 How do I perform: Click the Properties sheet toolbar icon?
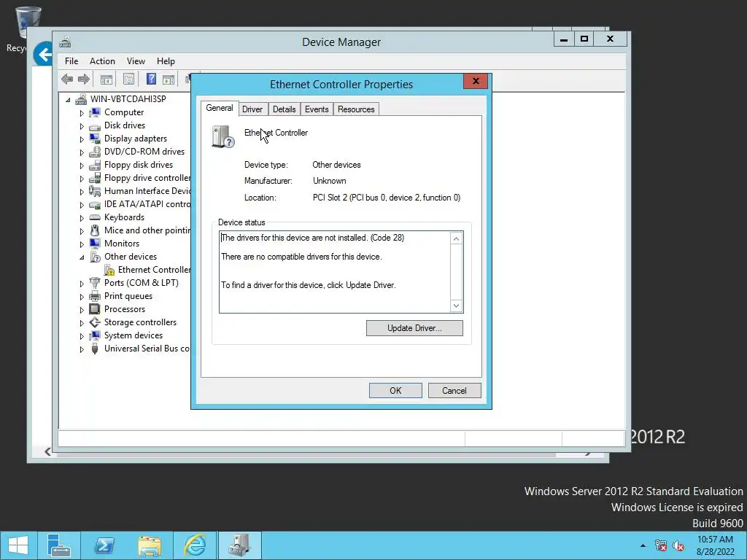click(x=128, y=79)
